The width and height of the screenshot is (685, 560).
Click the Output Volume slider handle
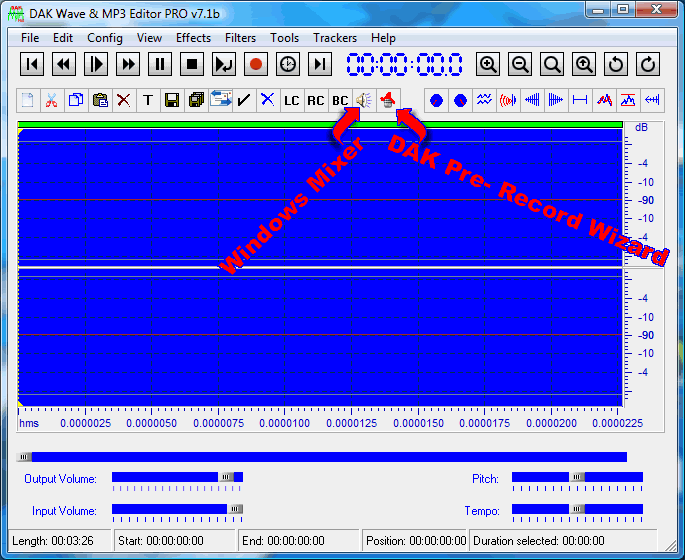click(x=227, y=478)
